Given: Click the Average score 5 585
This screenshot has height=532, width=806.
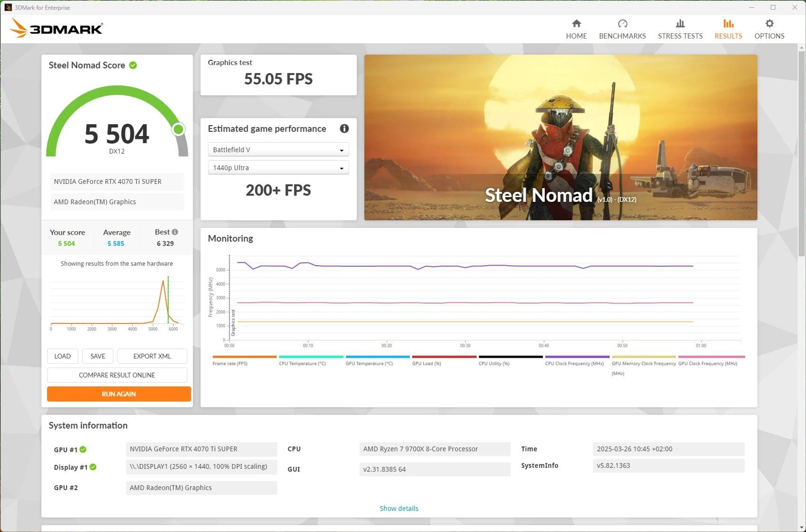Looking at the screenshot, I should [x=116, y=243].
